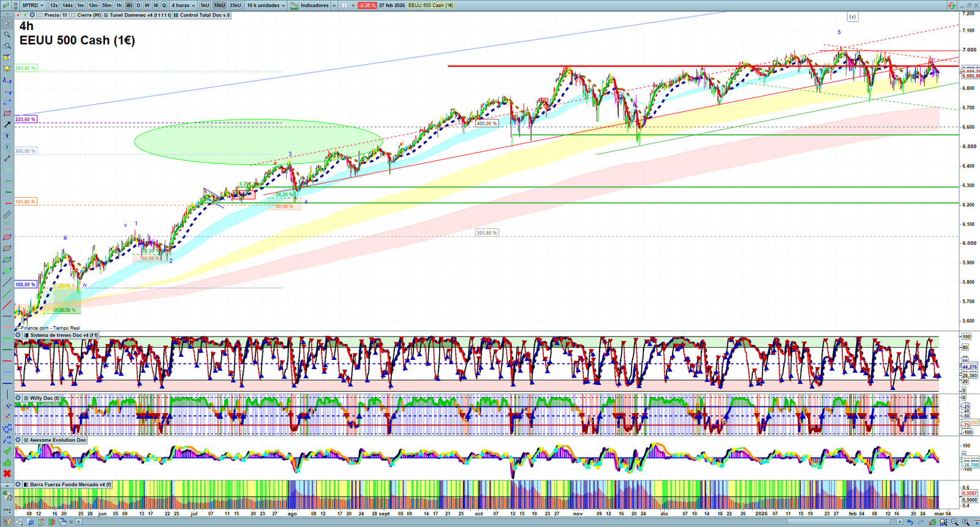Click the share icon in bottom bar
Viewport: 980px width, 527px height.
point(19,522)
